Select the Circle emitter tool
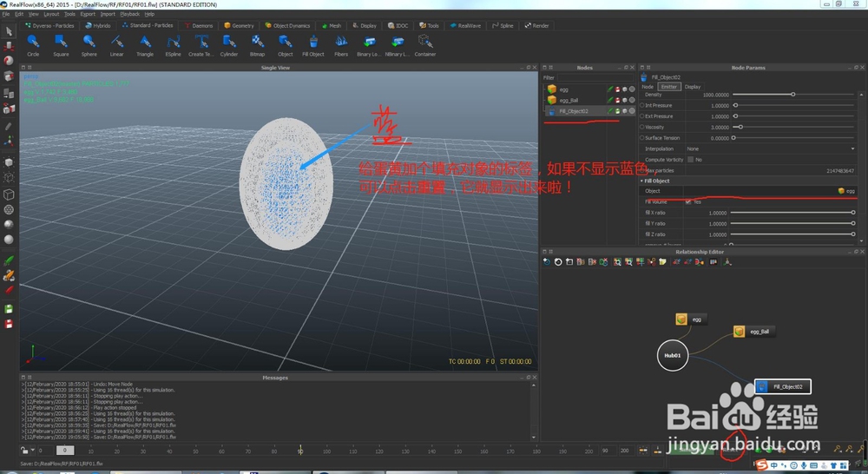This screenshot has height=474, width=868. pyautogui.click(x=33, y=45)
